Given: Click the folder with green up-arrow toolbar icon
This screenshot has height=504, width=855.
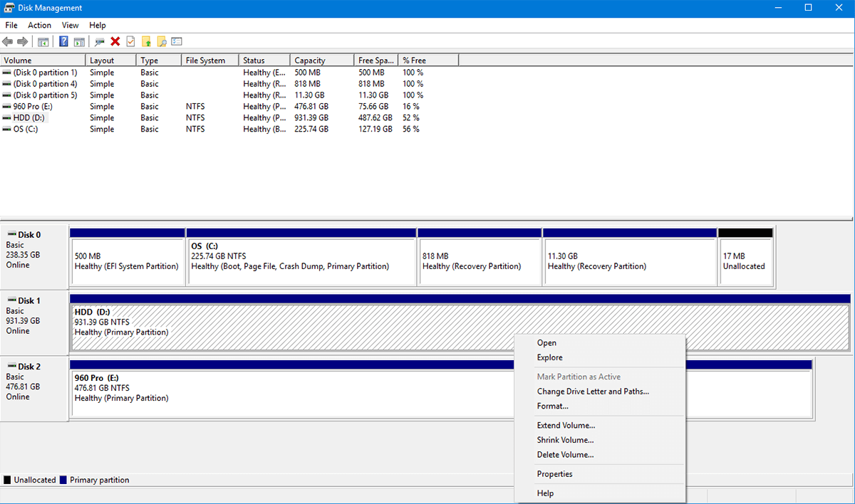Looking at the screenshot, I should pyautogui.click(x=146, y=42).
